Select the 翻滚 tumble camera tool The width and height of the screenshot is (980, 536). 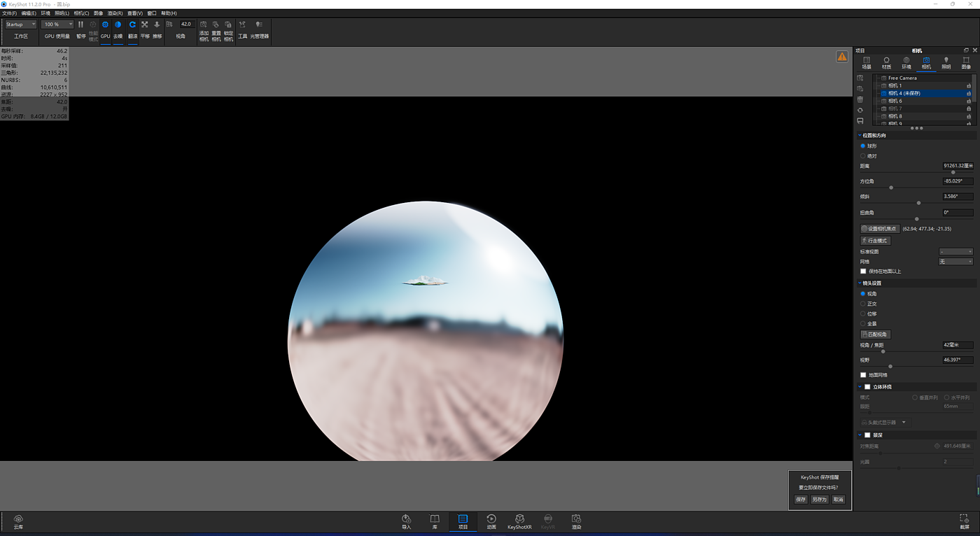(x=132, y=25)
